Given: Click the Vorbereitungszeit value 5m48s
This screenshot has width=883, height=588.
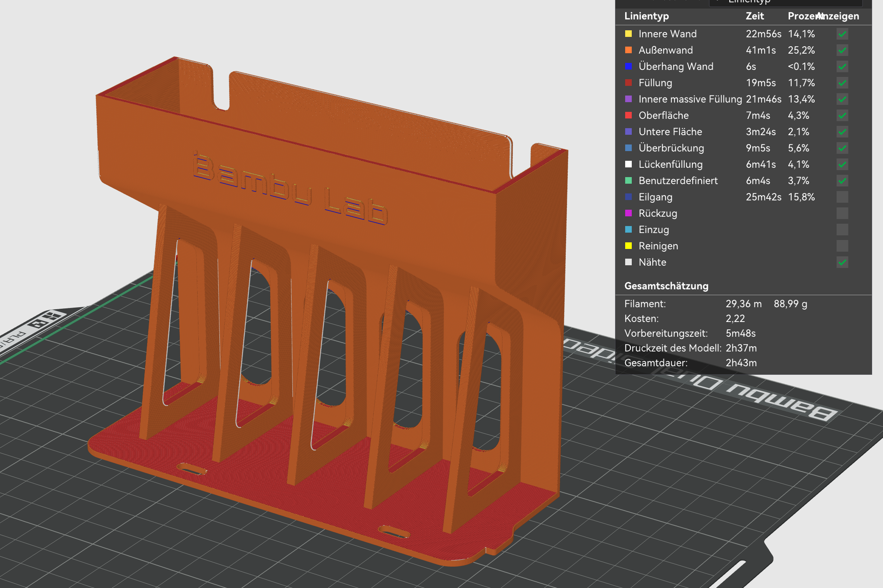Looking at the screenshot, I should coord(740,334).
